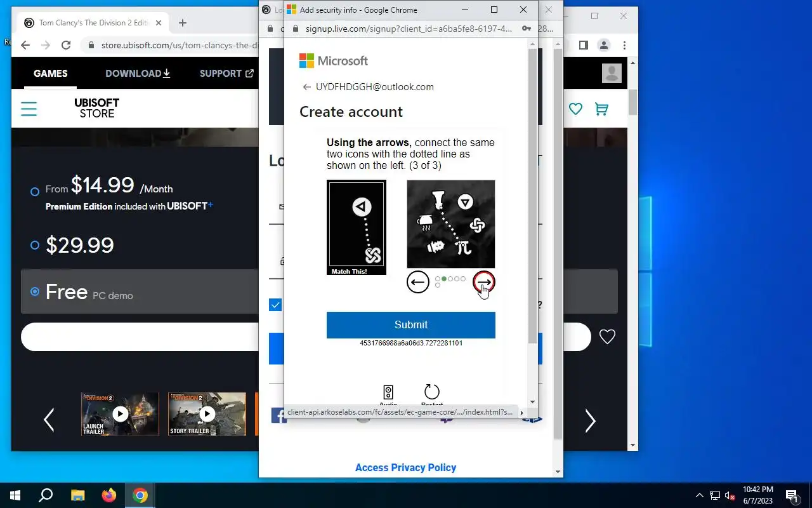Image resolution: width=812 pixels, height=508 pixels.
Task: Open the Ubisoft shopping cart
Action: pyautogui.click(x=601, y=109)
